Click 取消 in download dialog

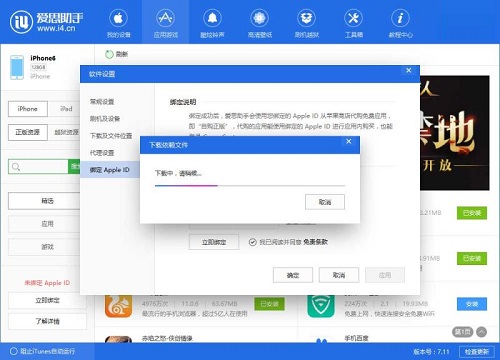(x=325, y=202)
